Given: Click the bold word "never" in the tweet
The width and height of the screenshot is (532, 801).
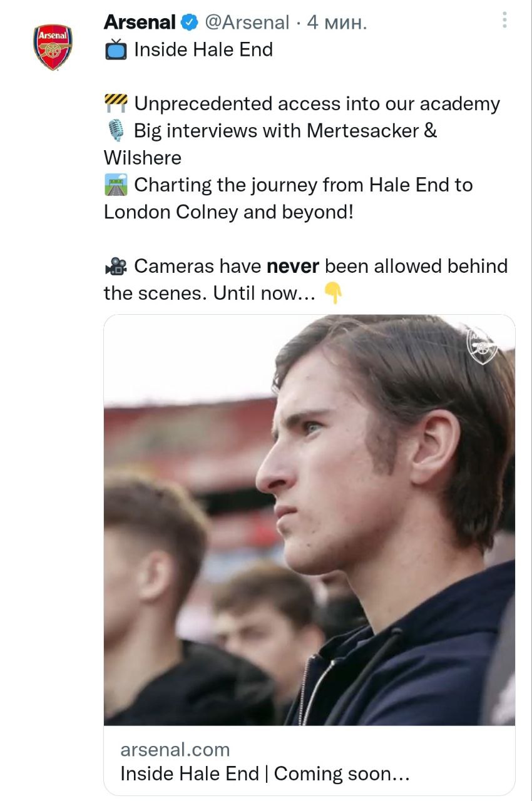Looking at the screenshot, I should coord(293,267).
